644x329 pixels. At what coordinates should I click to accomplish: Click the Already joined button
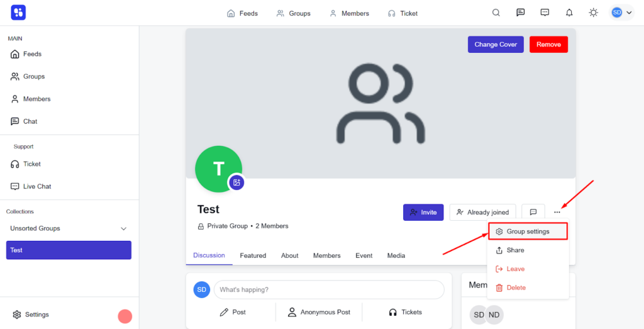point(482,213)
